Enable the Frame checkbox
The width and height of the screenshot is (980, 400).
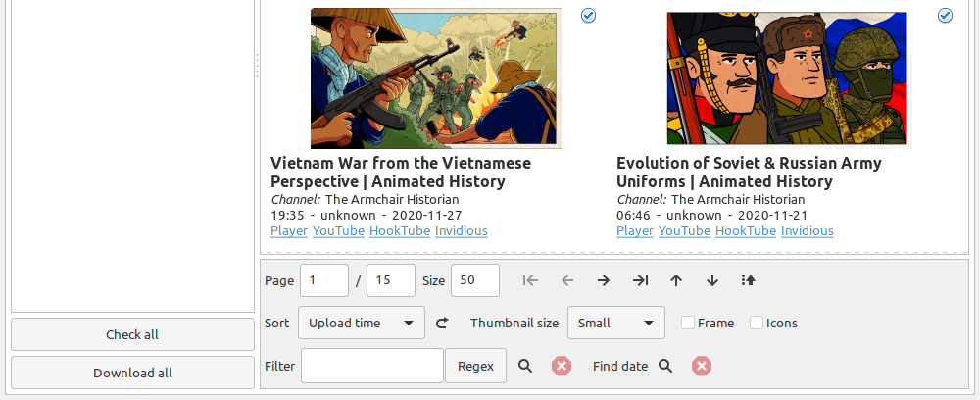(688, 324)
